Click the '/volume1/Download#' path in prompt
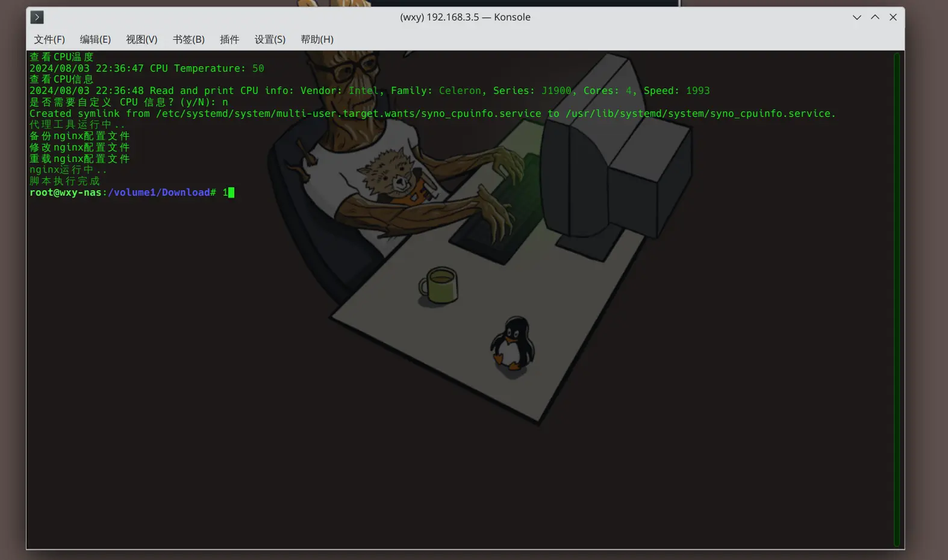The width and height of the screenshot is (948, 560). (x=161, y=193)
